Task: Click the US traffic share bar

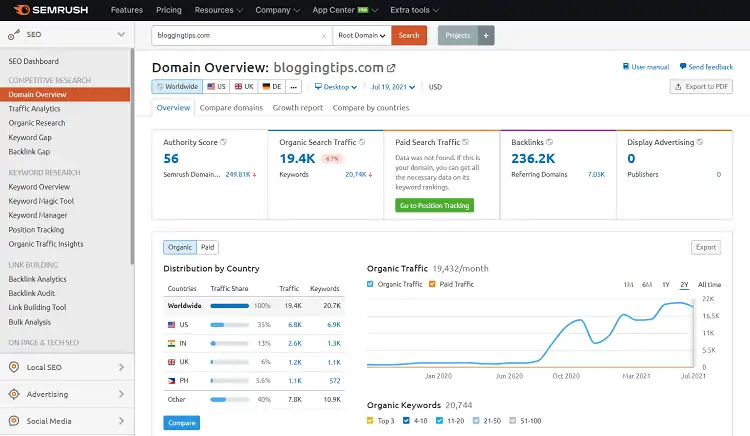Action: coord(230,325)
